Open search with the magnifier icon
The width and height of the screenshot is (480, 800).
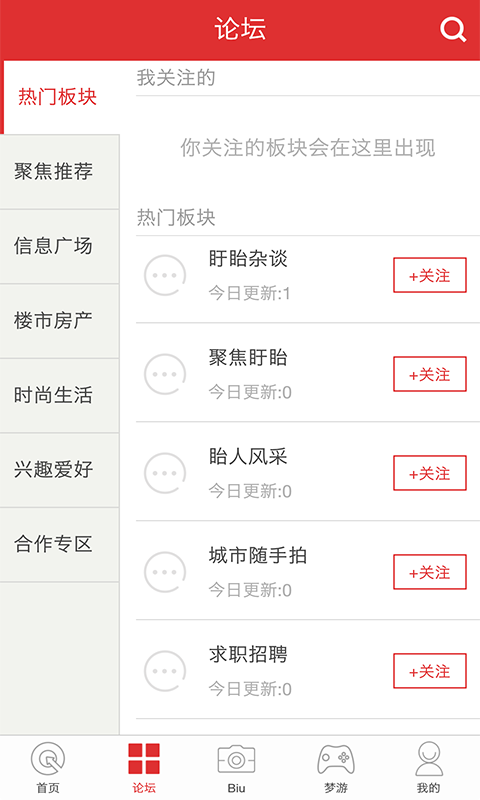click(x=453, y=30)
